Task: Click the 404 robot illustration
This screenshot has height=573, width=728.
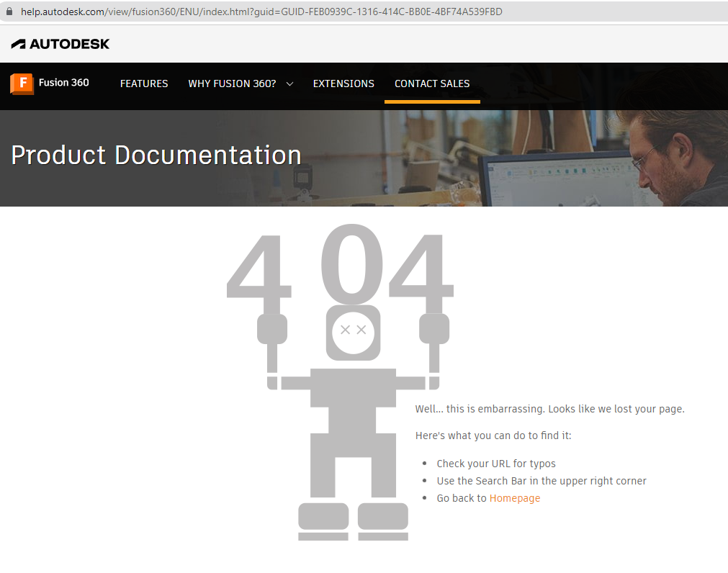Action: [340, 382]
